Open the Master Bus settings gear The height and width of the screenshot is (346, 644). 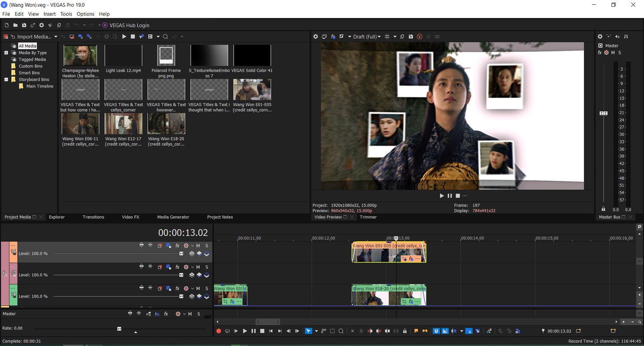[x=600, y=37]
